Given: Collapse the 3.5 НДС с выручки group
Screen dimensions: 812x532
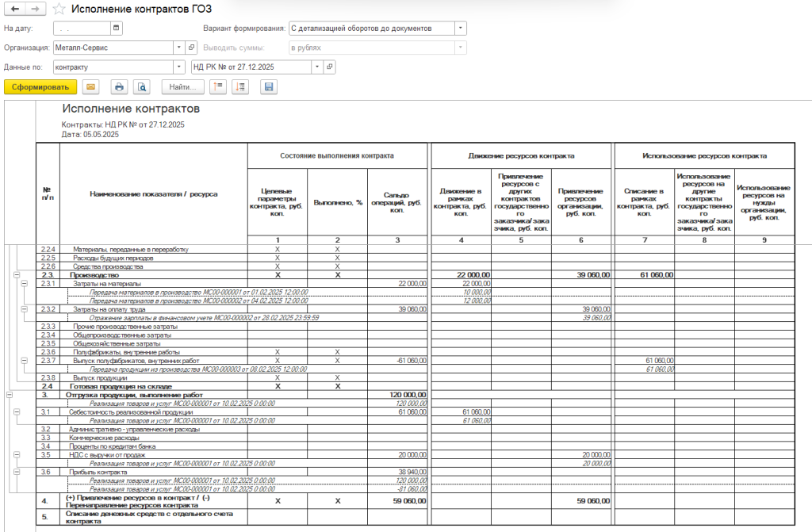Looking at the screenshot, I should coord(17,455).
